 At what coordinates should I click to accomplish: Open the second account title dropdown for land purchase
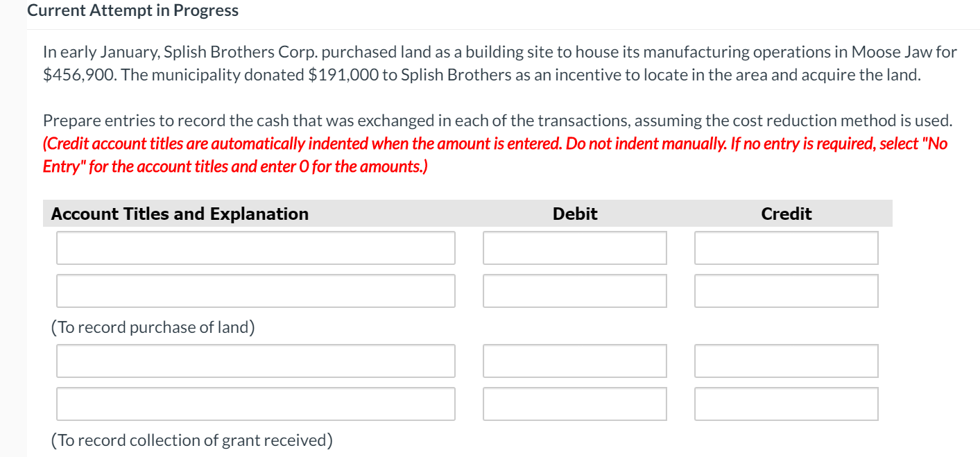pyautogui.click(x=255, y=291)
